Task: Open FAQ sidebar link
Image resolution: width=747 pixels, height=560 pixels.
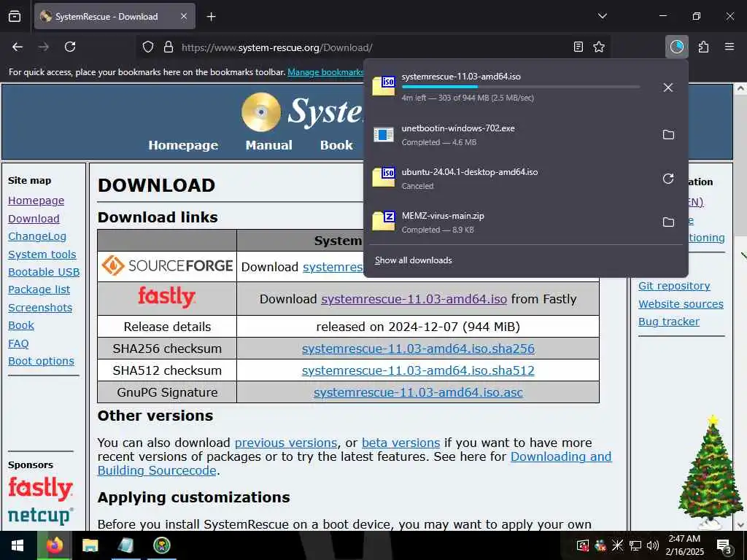Action: click(x=18, y=343)
